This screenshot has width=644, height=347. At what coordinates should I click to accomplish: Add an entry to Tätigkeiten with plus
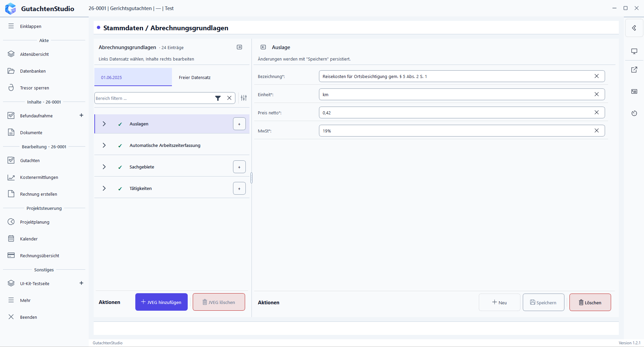tap(239, 189)
